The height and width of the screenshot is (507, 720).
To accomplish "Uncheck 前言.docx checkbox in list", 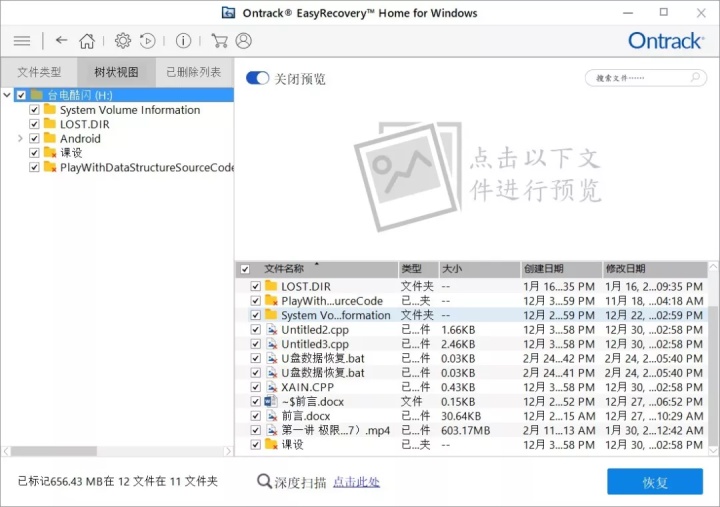I will pyautogui.click(x=256, y=416).
